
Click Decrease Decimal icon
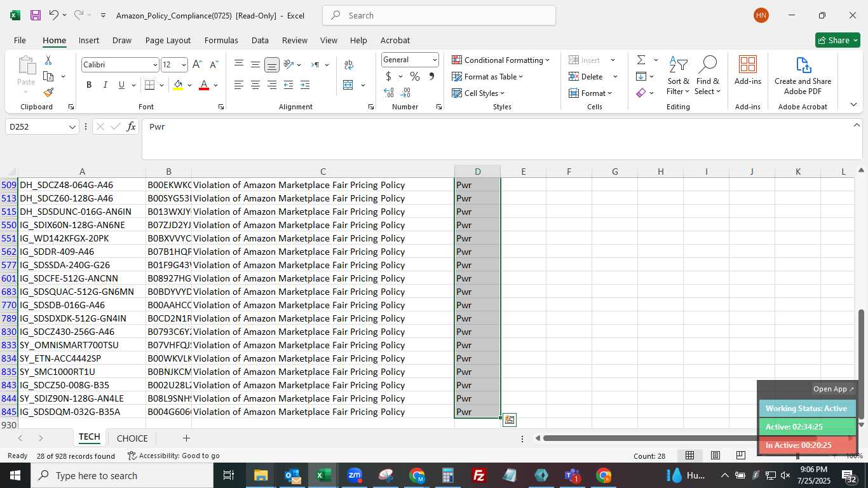pos(405,93)
